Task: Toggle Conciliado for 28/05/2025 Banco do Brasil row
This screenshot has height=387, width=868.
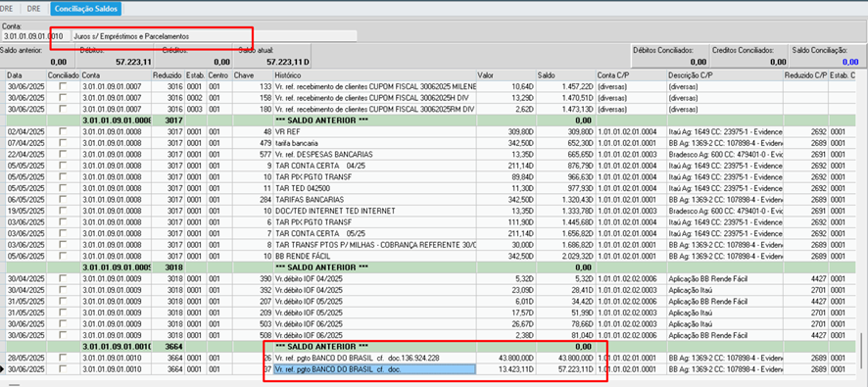Action: (x=63, y=359)
